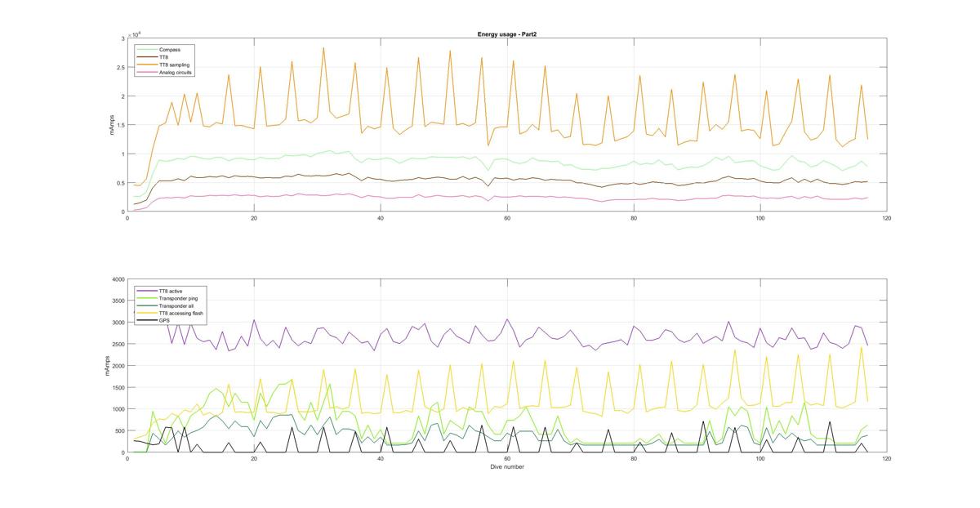
Task: Click the orange line sample beside TT8 sampling
Action: pyautogui.click(x=147, y=65)
